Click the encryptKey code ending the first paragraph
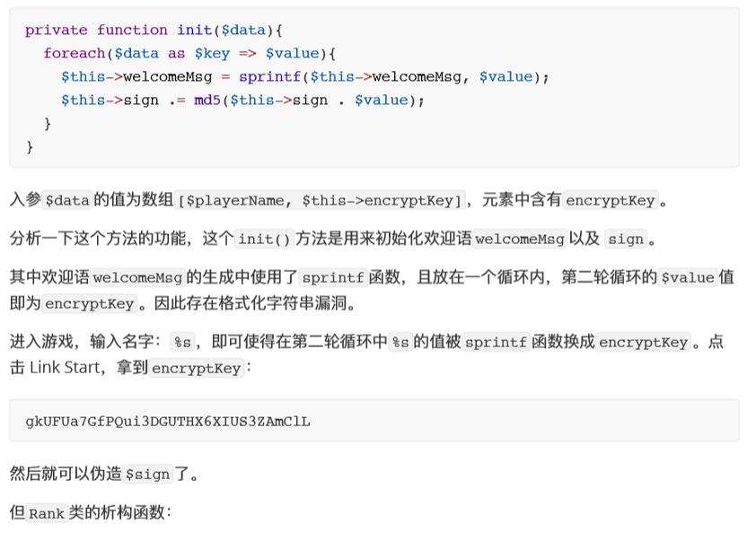The width and height of the screenshot is (756, 541). coord(611,200)
